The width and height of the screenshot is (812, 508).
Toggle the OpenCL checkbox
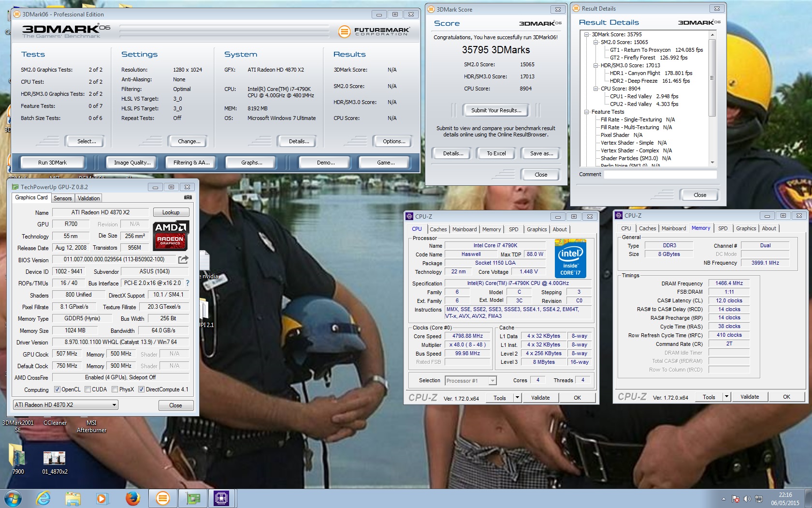(57, 389)
